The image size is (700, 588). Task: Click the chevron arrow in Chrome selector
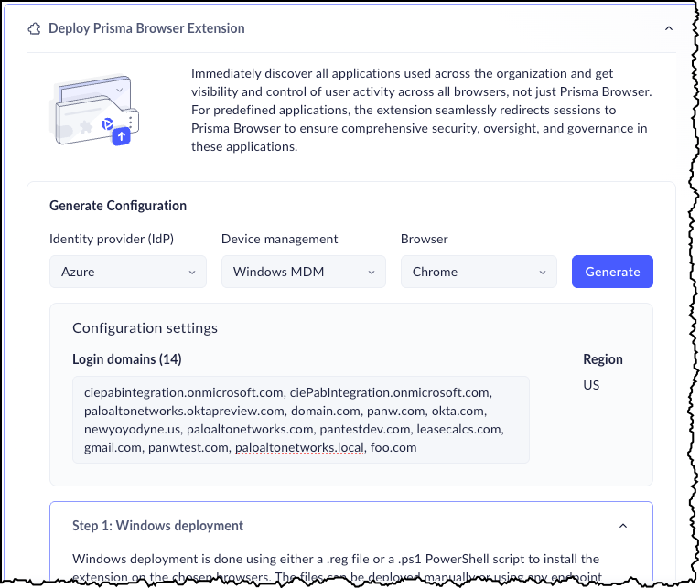[x=543, y=273]
